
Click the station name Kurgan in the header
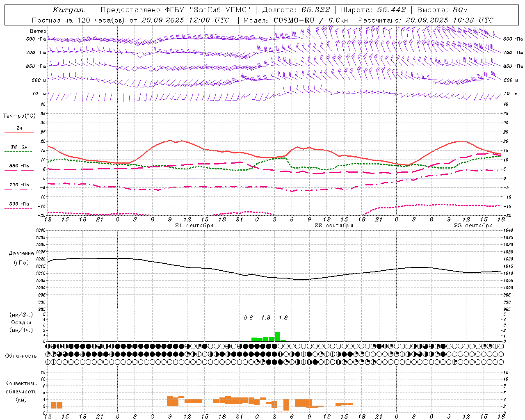68,10
